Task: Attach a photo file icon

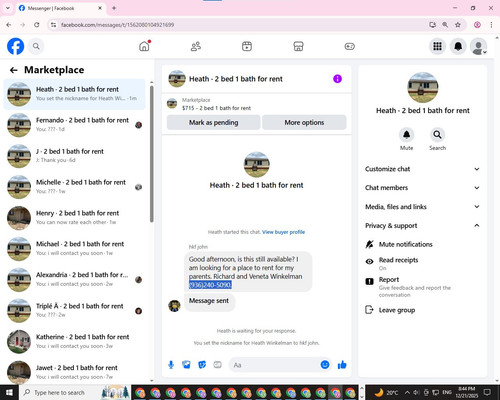Action: (186, 365)
